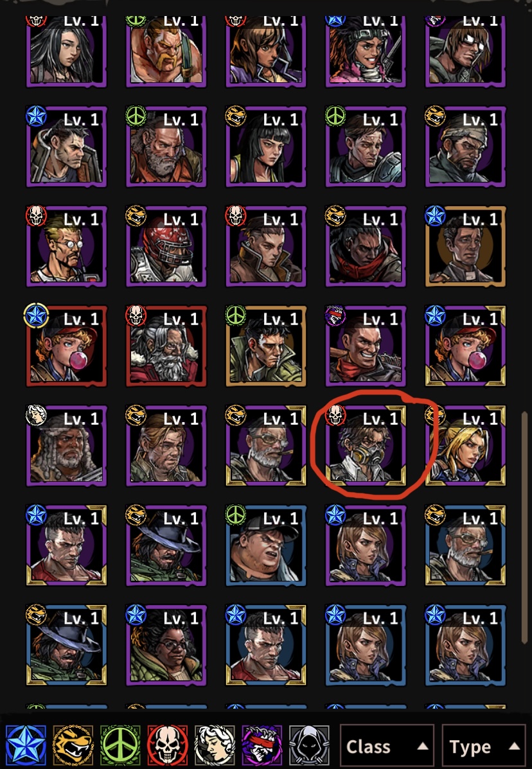The image size is (532, 769).
Task: Filter by white marble bust faction icon
Action: pos(215,745)
